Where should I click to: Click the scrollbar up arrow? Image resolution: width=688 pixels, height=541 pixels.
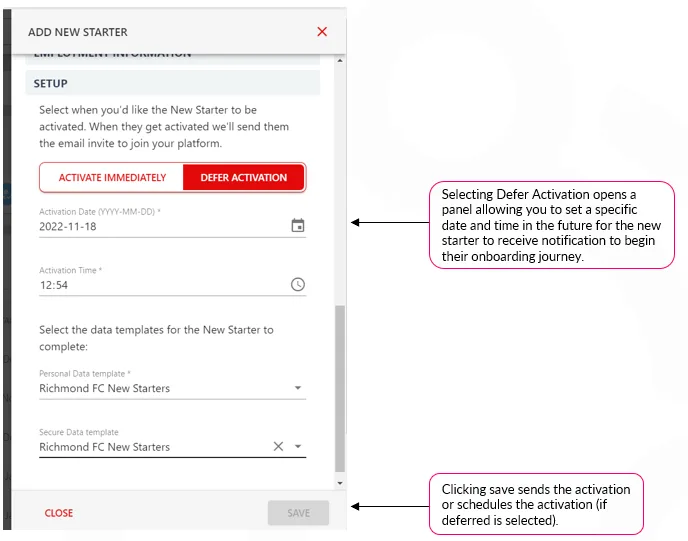pyautogui.click(x=340, y=61)
